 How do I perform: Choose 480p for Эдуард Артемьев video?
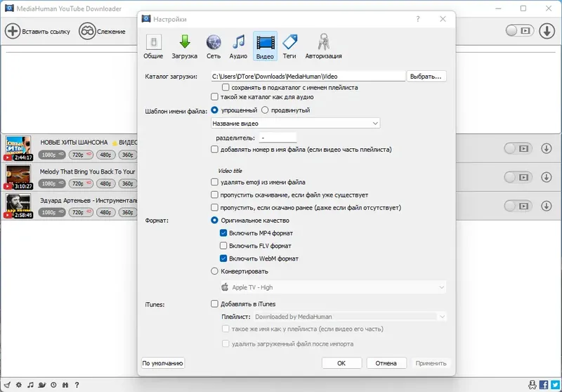click(x=106, y=212)
